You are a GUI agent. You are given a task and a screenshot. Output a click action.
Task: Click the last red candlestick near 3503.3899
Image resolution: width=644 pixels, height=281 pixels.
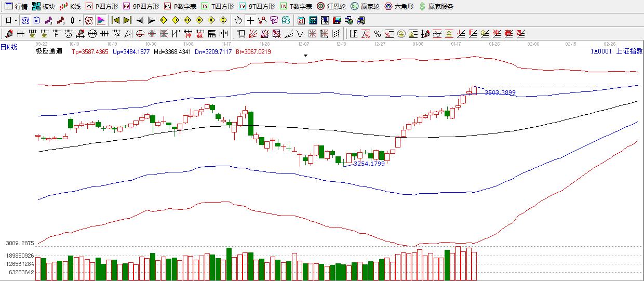click(474, 90)
